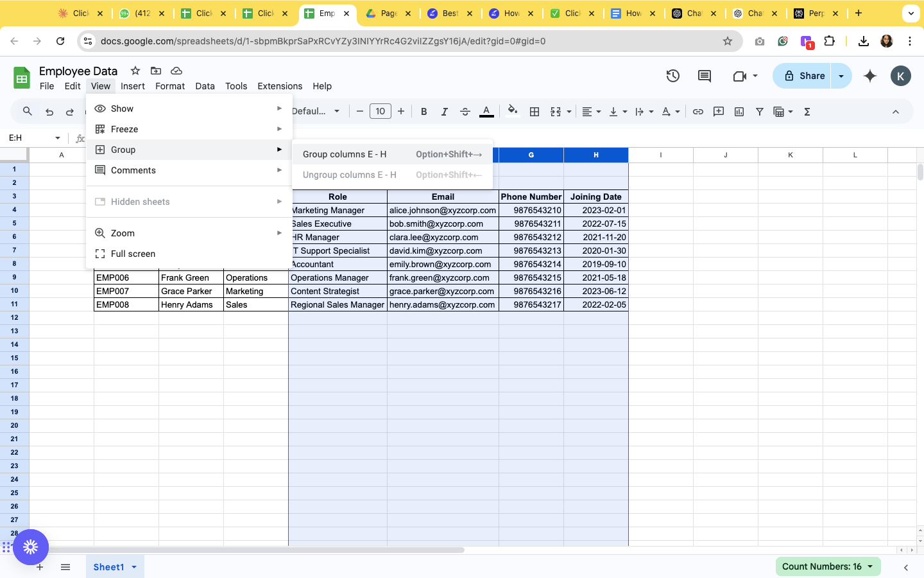Insert a chart from the toolbar
This screenshot has width=924, height=578.
click(739, 111)
